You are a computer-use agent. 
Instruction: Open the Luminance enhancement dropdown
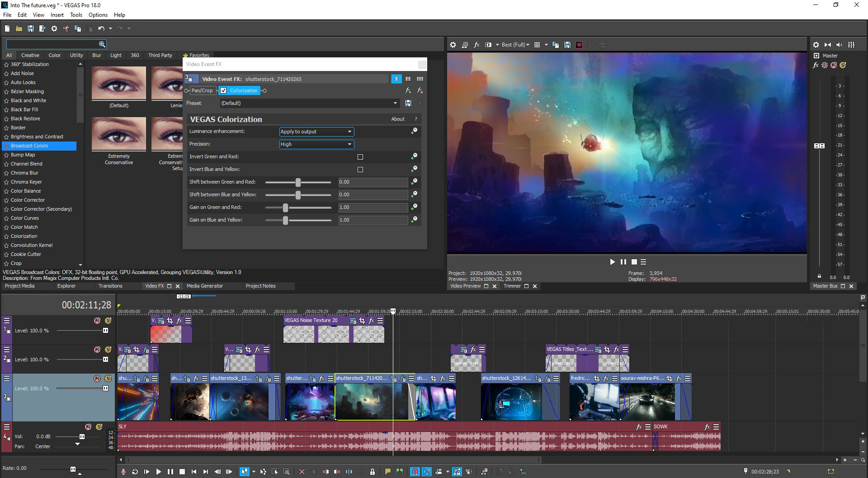click(316, 132)
